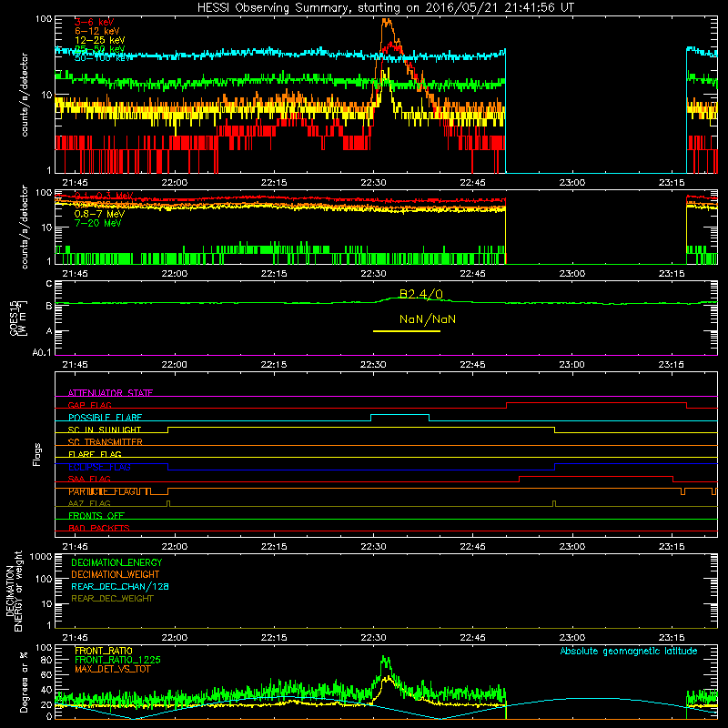
Task: Click the "7-20 MeV" legend label
Action: coord(98,223)
